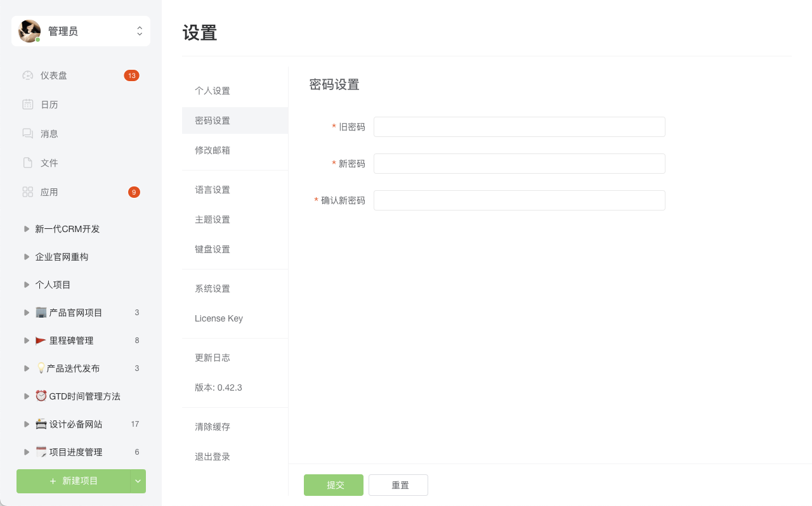Image resolution: width=812 pixels, height=506 pixels.
Task: Click the dashboard gauge icon
Action: pyautogui.click(x=27, y=75)
